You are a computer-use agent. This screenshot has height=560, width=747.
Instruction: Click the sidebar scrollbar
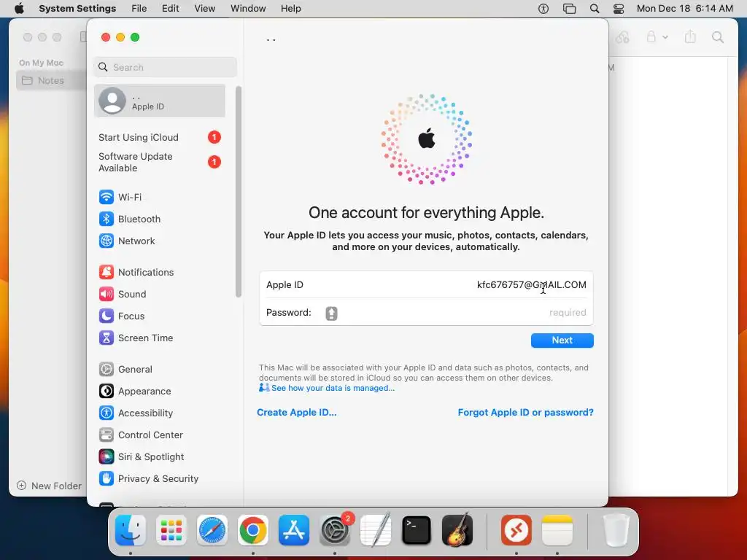pyautogui.click(x=239, y=192)
